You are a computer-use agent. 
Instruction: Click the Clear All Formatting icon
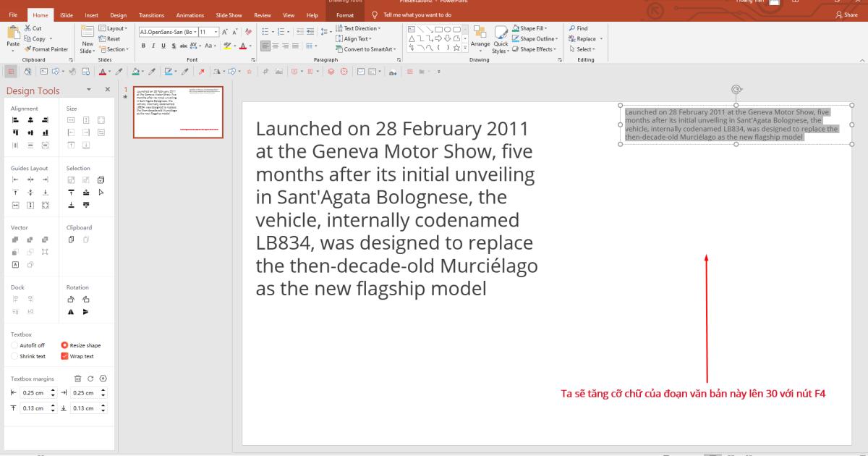tap(249, 32)
